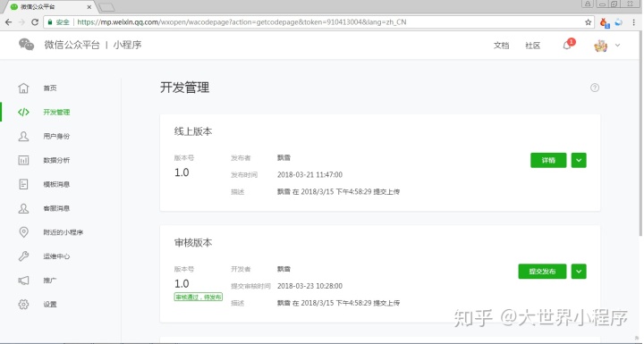Open the notification bell icon
644x344 pixels.
pos(567,46)
